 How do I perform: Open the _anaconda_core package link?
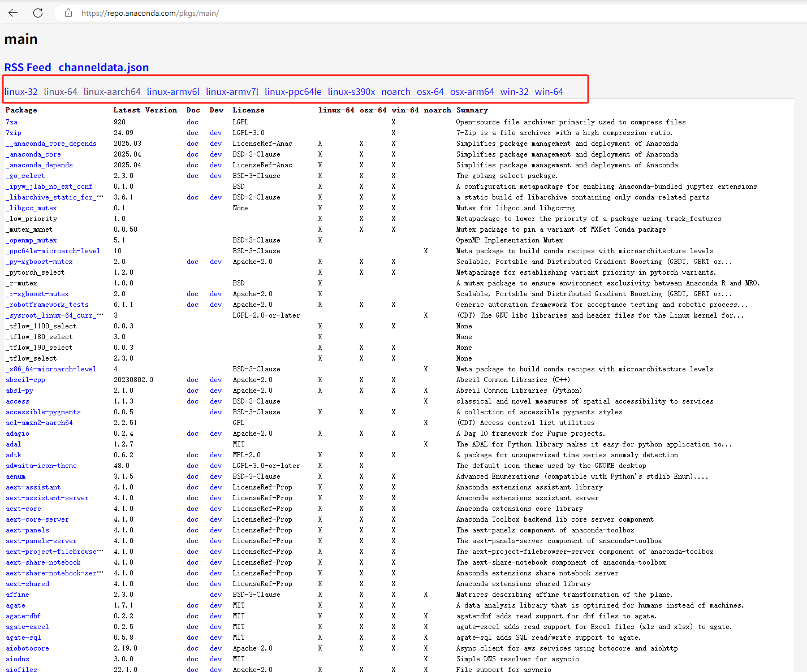tap(33, 154)
